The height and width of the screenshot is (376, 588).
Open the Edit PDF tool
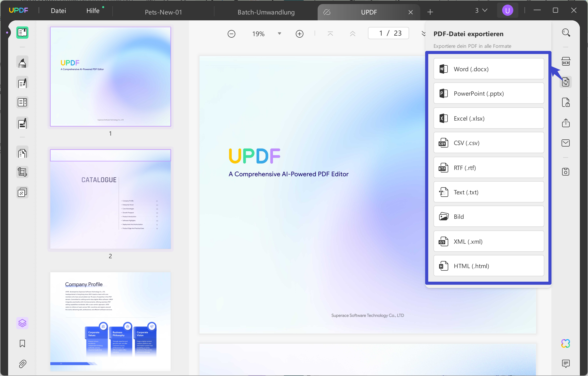pyautogui.click(x=22, y=82)
